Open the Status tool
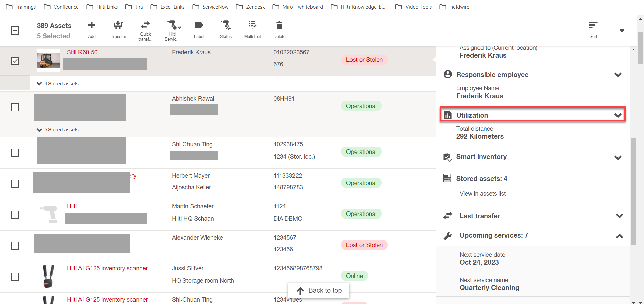The image size is (644, 304). (226, 30)
